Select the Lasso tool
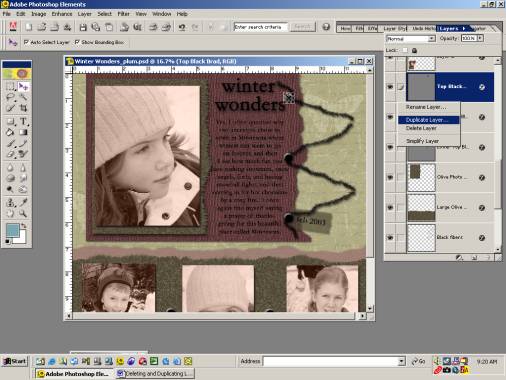Image resolution: width=506 pixels, height=380 pixels. click(10, 97)
